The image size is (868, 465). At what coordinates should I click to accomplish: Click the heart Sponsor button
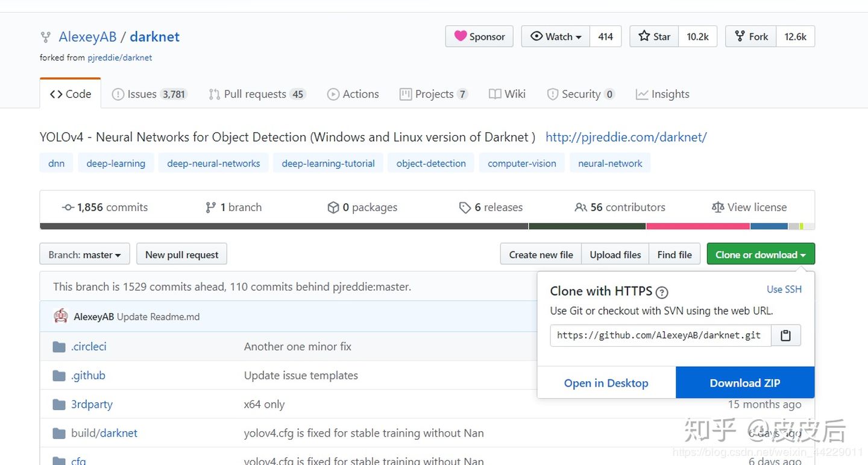tap(479, 37)
